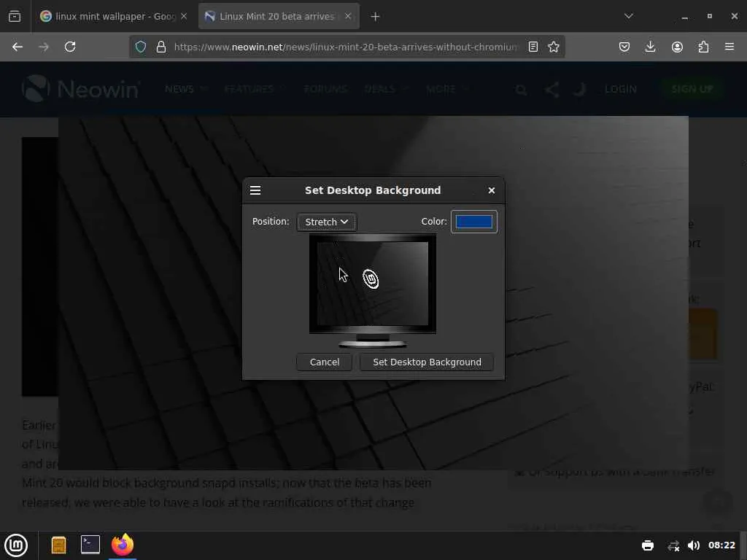Screen dimensions: 747x560
Task: Save page to Pocket
Action: [624, 47]
